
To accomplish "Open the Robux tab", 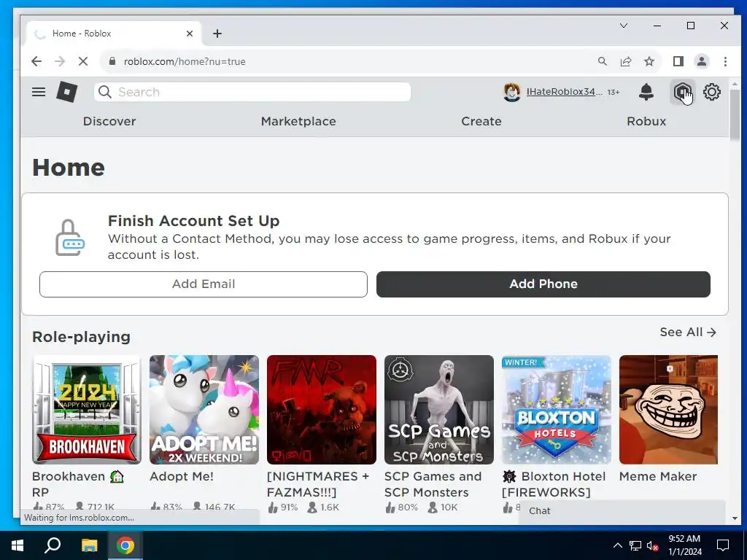I will point(646,122).
